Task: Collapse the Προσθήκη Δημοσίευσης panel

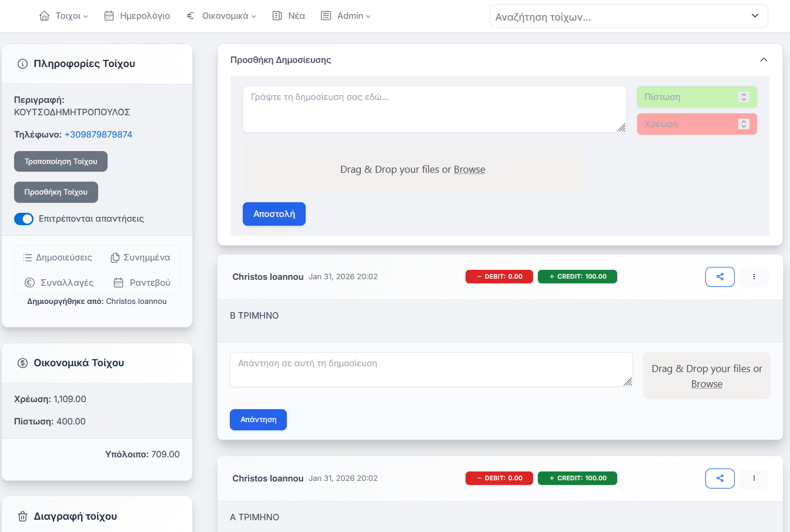Action: pos(764,60)
